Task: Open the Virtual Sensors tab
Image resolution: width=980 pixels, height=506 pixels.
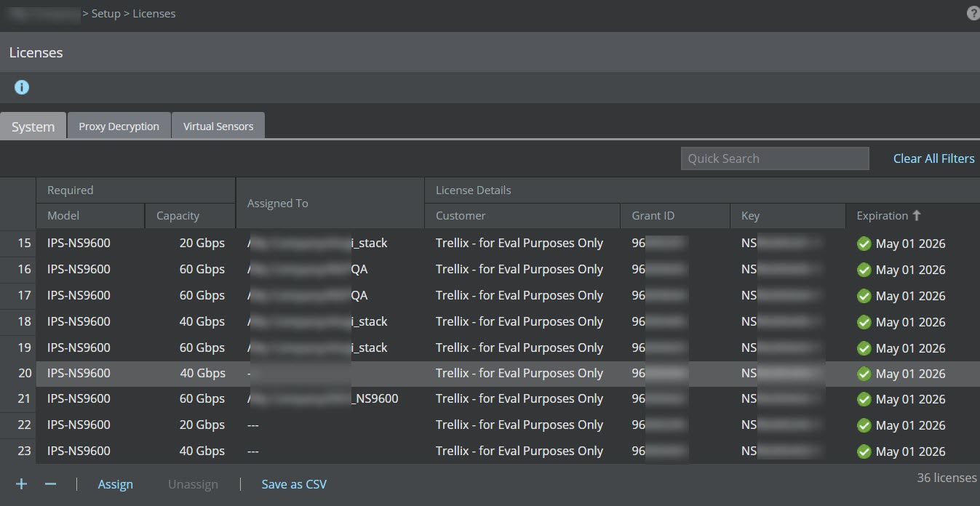Action: (x=218, y=126)
